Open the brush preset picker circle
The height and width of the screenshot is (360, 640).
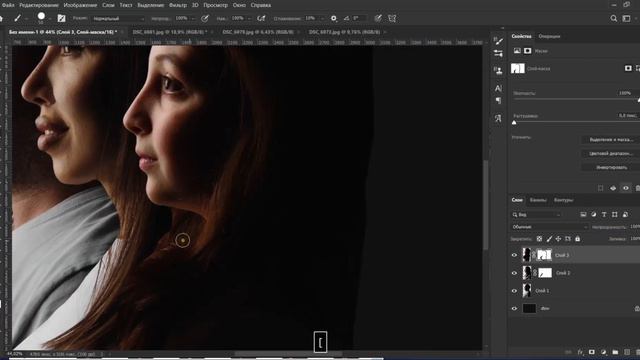tap(41, 16)
